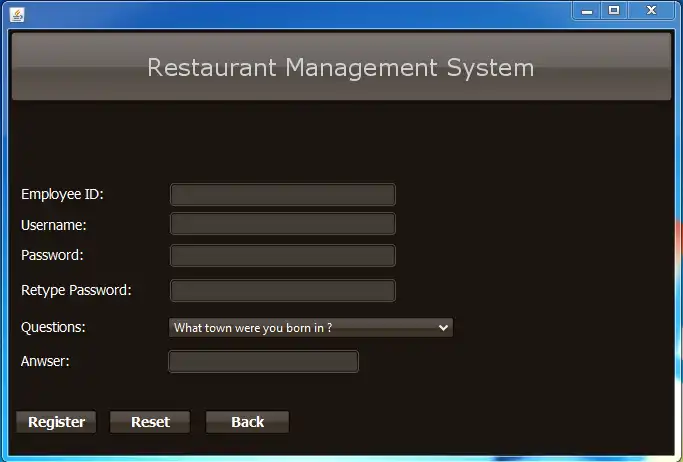Go back using the Back button
Screen dimensions: 683x462
tap(247, 422)
